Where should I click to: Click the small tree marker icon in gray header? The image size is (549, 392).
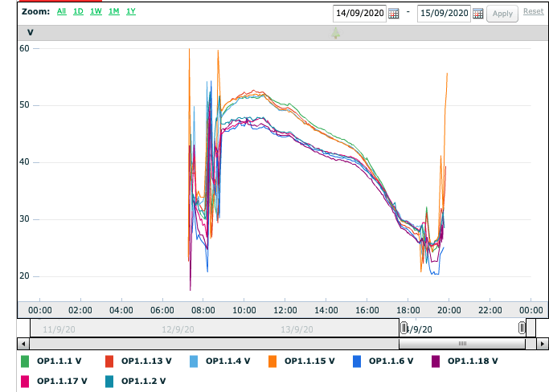[x=336, y=33]
